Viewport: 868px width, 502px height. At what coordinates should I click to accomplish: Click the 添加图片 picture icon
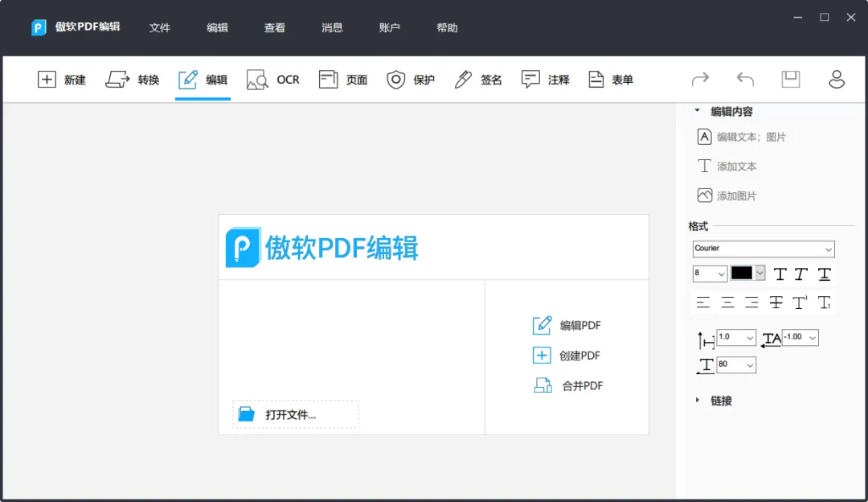705,195
